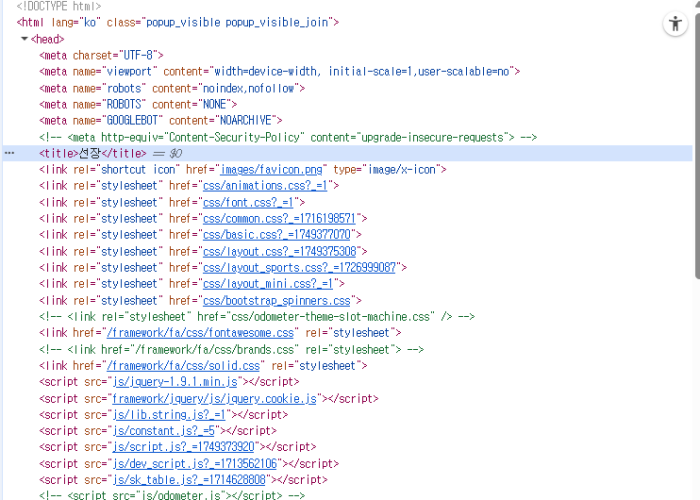Open the images/favicon.png link
The image size is (700, 500).
coord(271,170)
